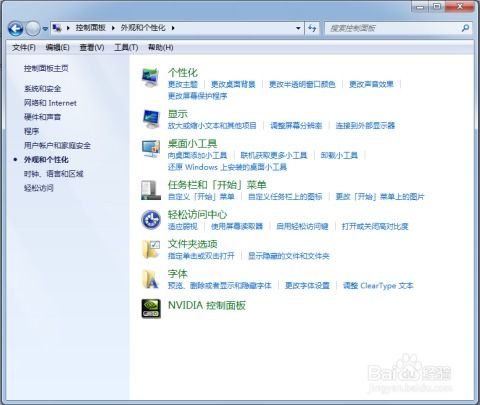Viewport: 480px width, 405px height.
Task: Open the 轻松访问中心 icon
Action: 151,220
